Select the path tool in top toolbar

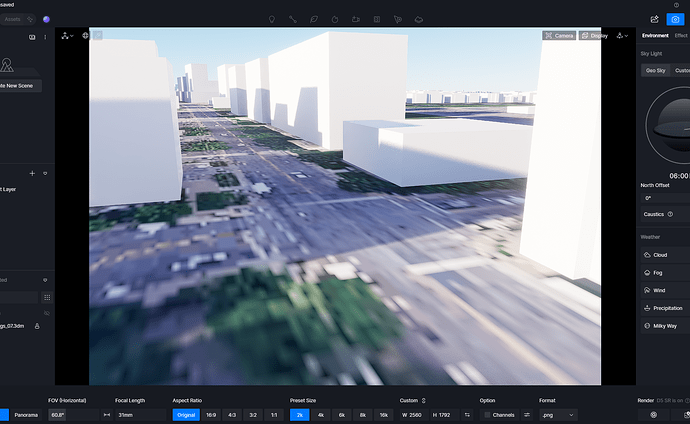(293, 19)
